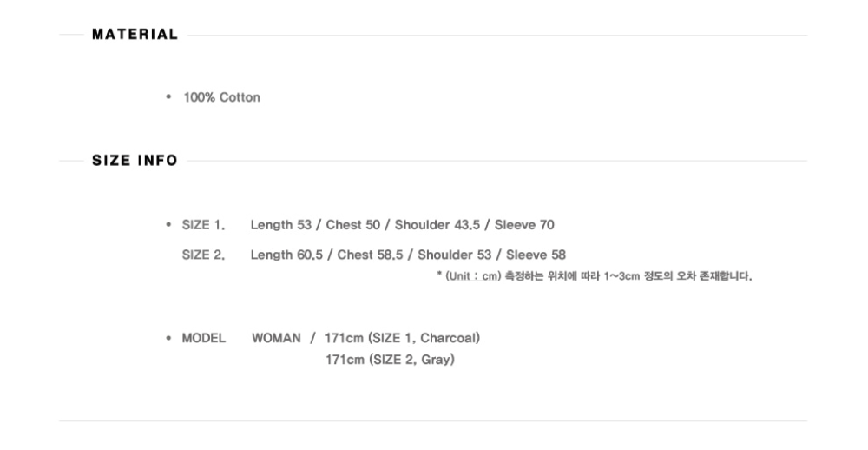
Task: Click the bullet before 100% Cotton
Action: (168, 97)
